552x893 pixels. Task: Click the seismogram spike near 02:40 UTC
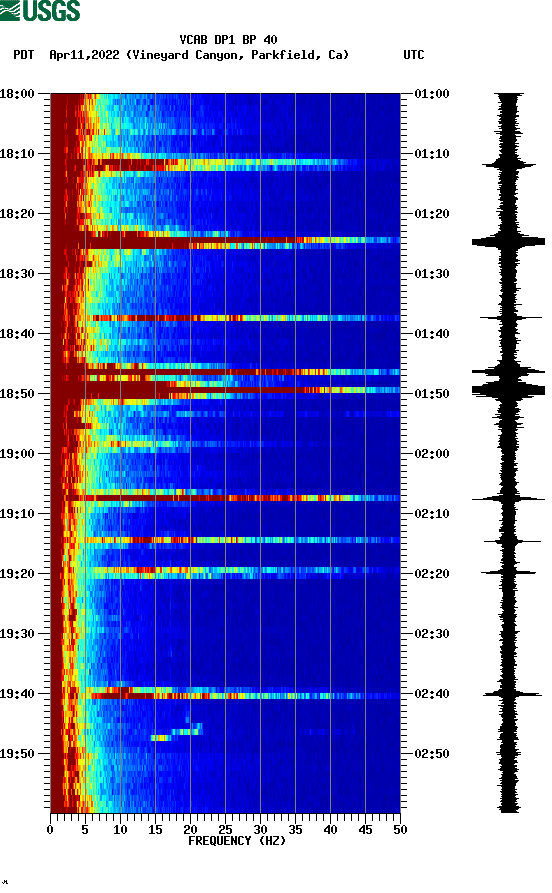point(512,694)
